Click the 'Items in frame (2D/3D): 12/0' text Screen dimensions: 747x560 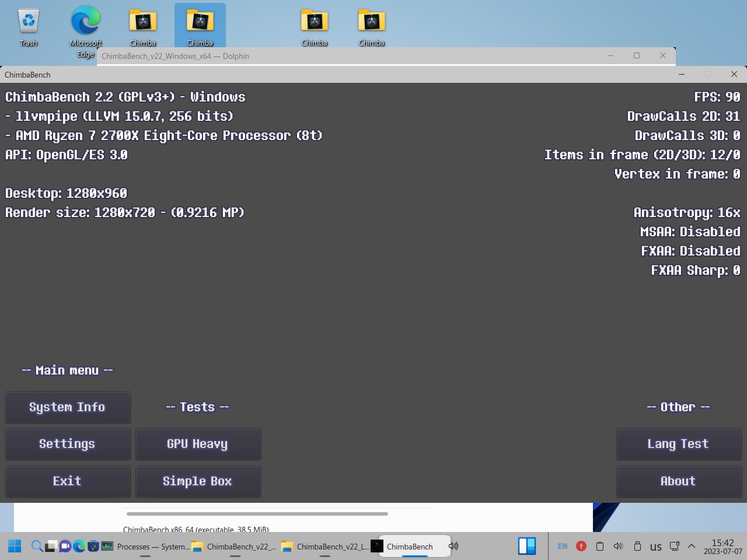click(x=643, y=155)
